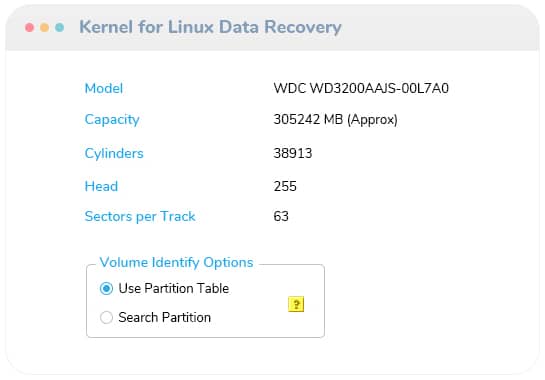This screenshot has width=545, height=380.
Task: Click the model value WDC WD3200AAJS-00L7A0
Action: (x=361, y=88)
